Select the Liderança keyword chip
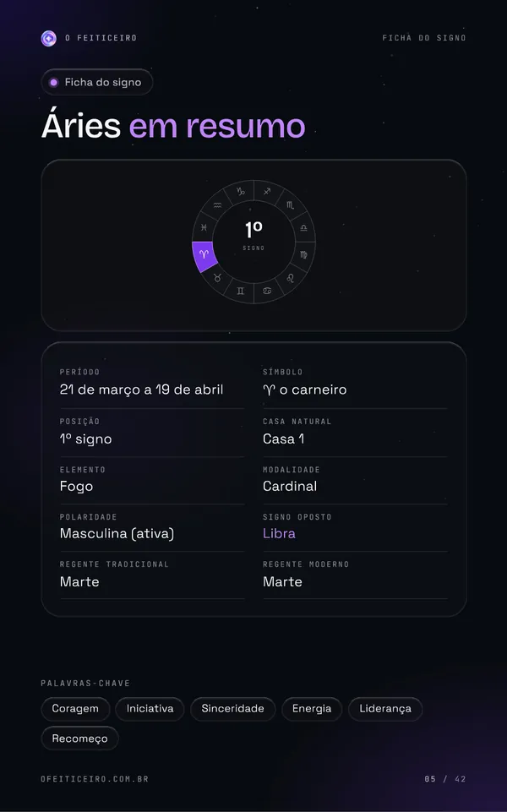507x812 pixels. 385,708
